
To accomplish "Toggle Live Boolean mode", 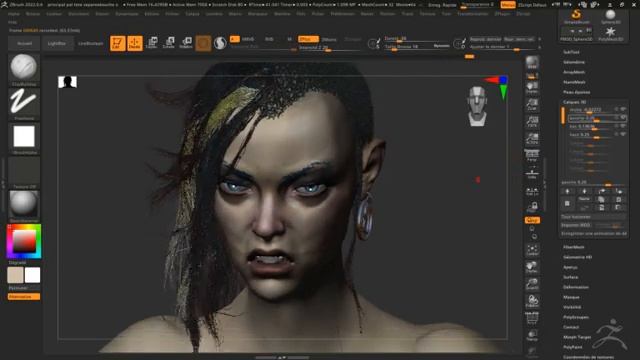I will coord(91,43).
